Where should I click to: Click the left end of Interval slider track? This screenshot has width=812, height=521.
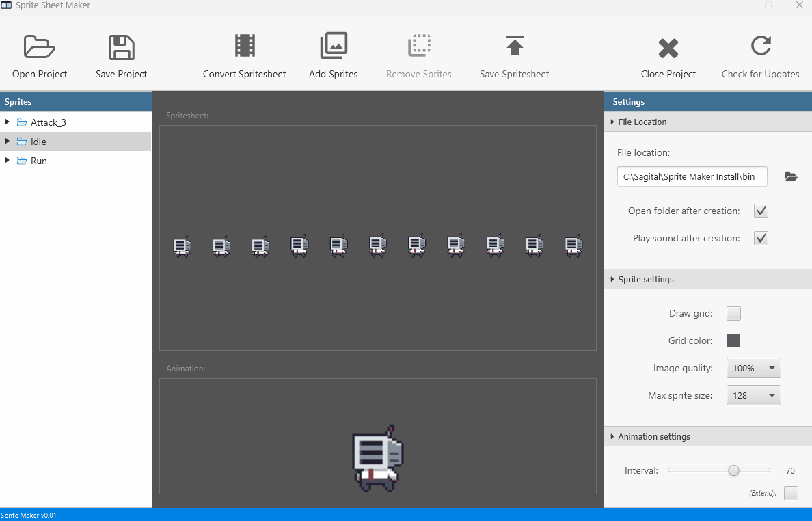click(x=670, y=470)
